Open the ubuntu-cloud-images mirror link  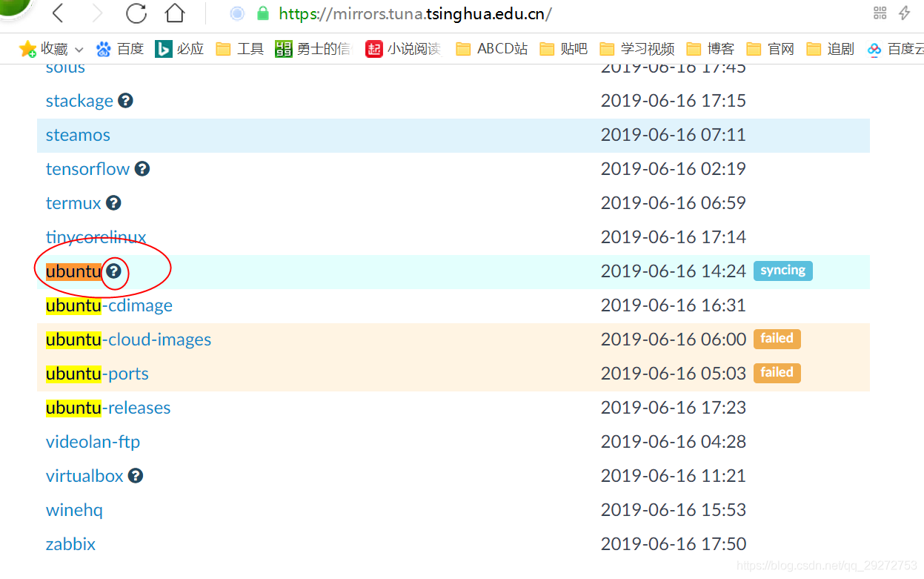click(128, 340)
